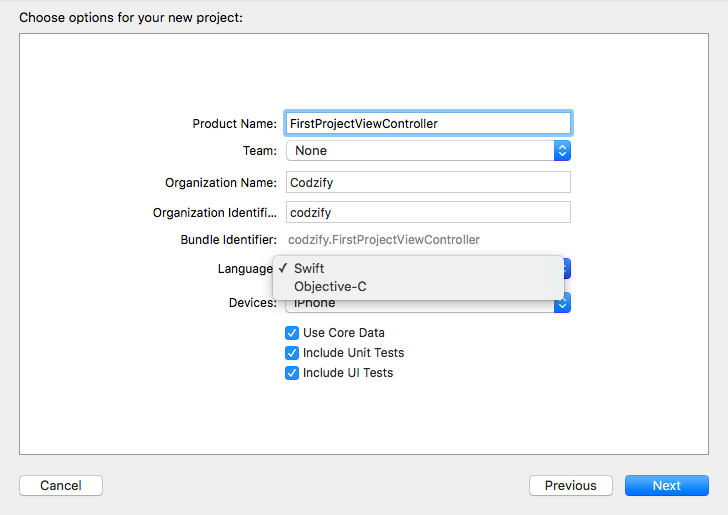Image resolution: width=728 pixels, height=515 pixels.
Task: Click the Include UI Tests label
Action: [348, 373]
